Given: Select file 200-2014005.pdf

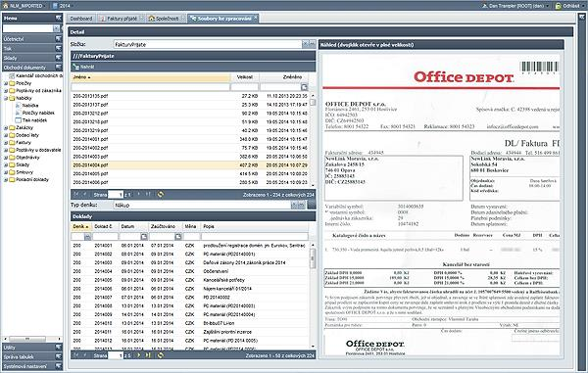Looking at the screenshot, I should point(191,173).
